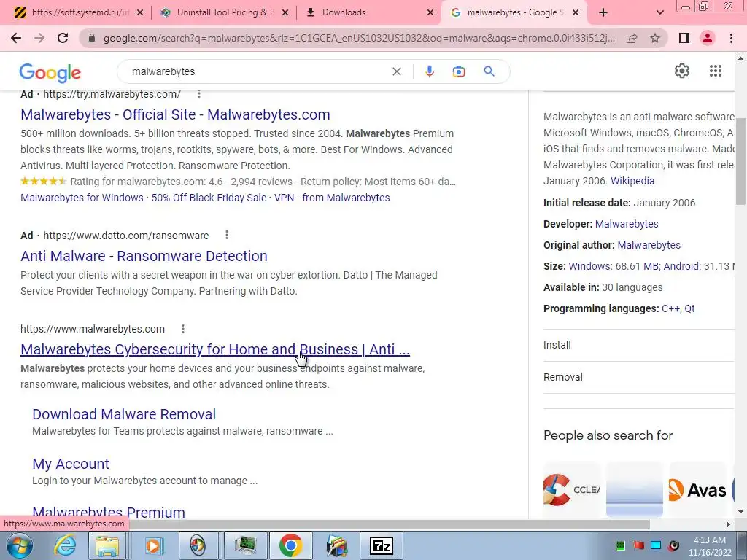
Task: Open Download Malware Removal sitelink
Action: [x=124, y=414]
